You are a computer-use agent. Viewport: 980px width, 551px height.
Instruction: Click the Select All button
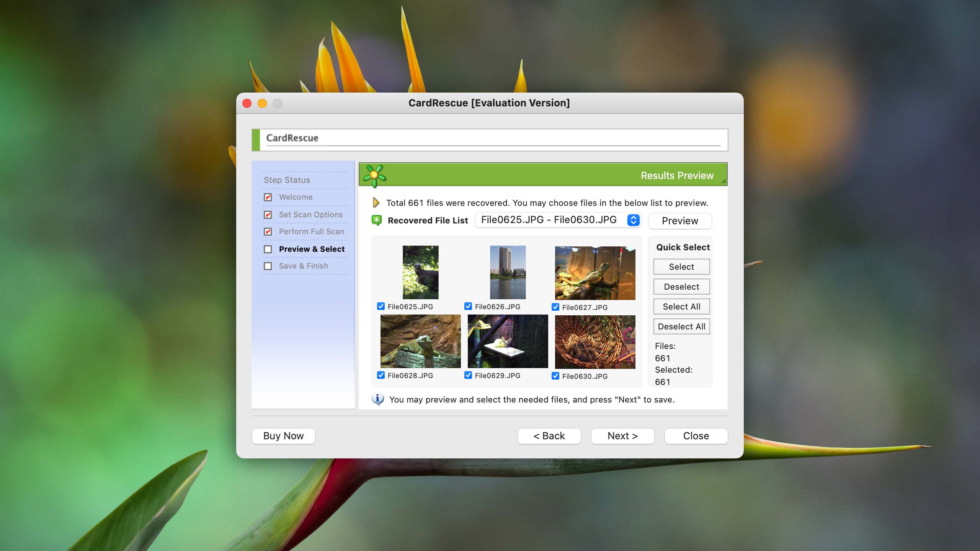click(x=681, y=306)
